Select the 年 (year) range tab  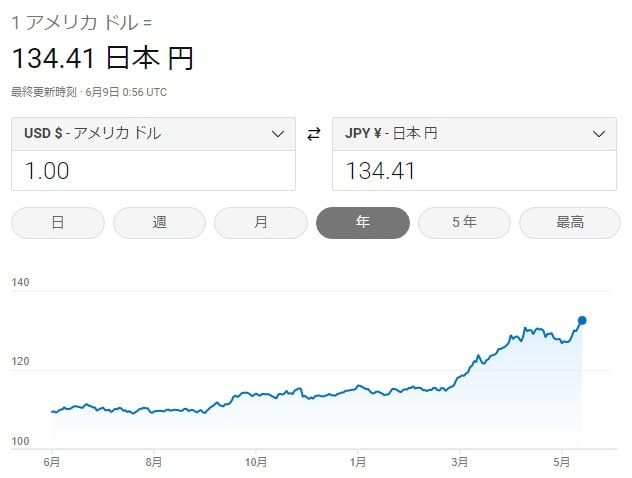coord(362,223)
